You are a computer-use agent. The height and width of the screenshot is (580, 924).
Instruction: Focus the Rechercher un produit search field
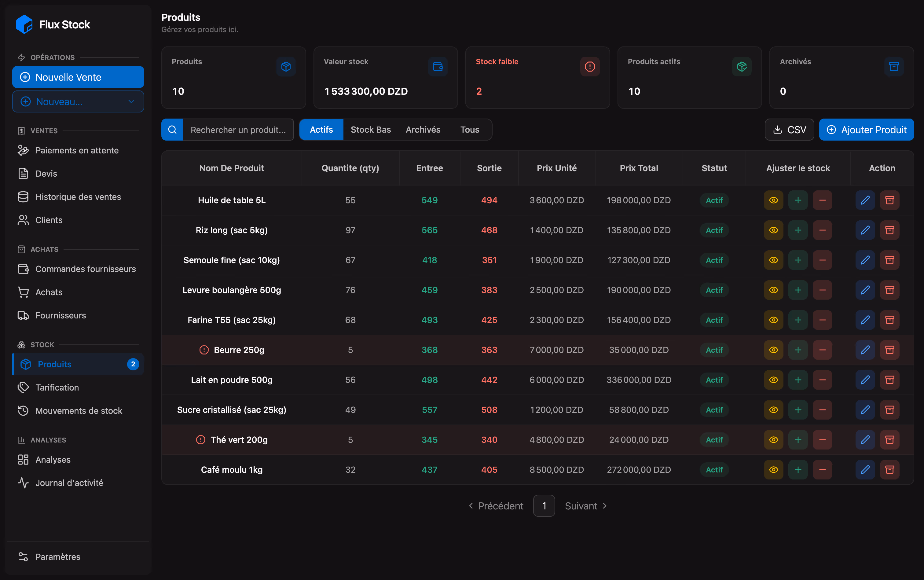pyautogui.click(x=238, y=130)
